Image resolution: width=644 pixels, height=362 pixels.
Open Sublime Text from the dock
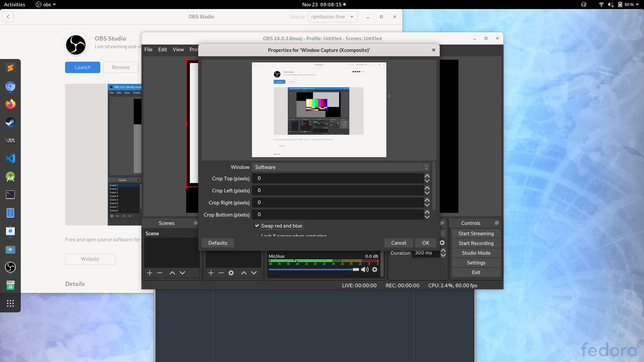pos(10,68)
